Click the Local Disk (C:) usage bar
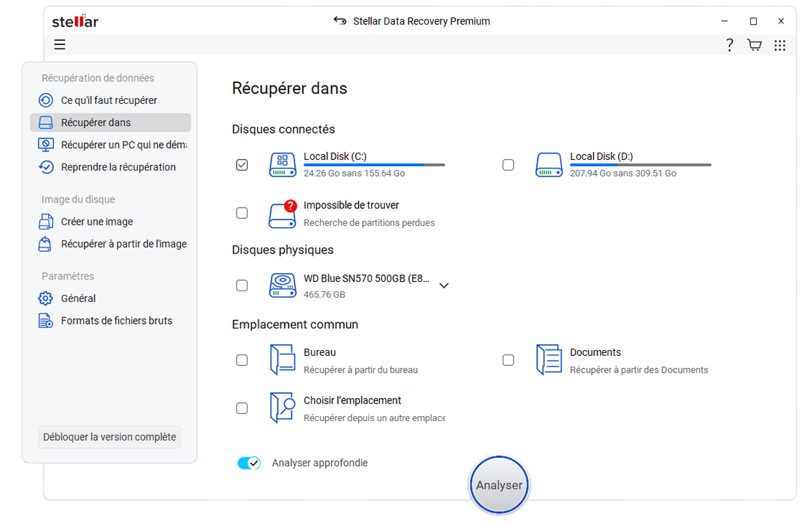The width and height of the screenshot is (812, 525). [x=374, y=165]
